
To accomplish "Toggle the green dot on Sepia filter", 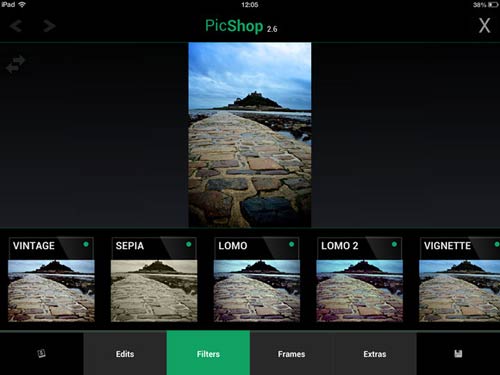I will point(189,244).
